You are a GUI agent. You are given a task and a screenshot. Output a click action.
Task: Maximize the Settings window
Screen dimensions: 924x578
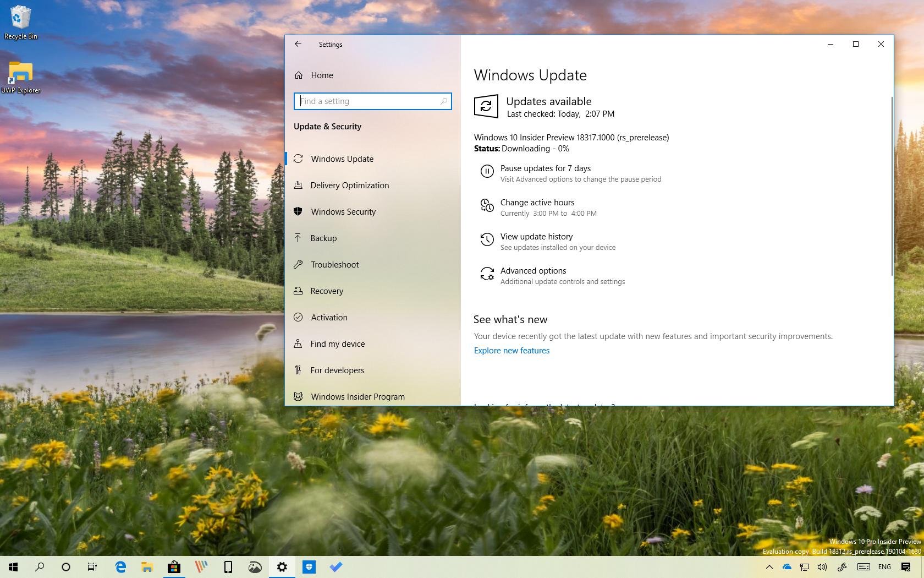click(856, 44)
